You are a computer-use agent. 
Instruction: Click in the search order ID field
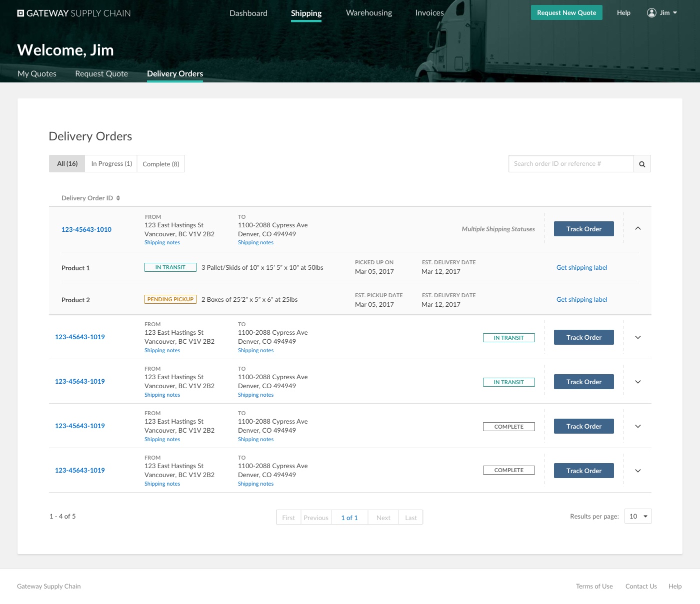point(570,164)
